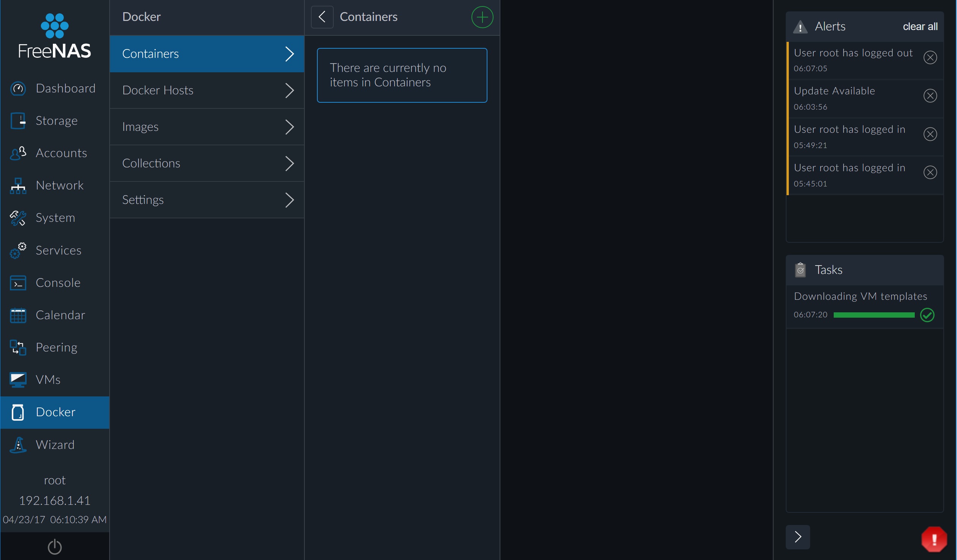The width and height of the screenshot is (957, 560).
Task: Collapse the right sidebar with arrow button
Action: point(798,537)
